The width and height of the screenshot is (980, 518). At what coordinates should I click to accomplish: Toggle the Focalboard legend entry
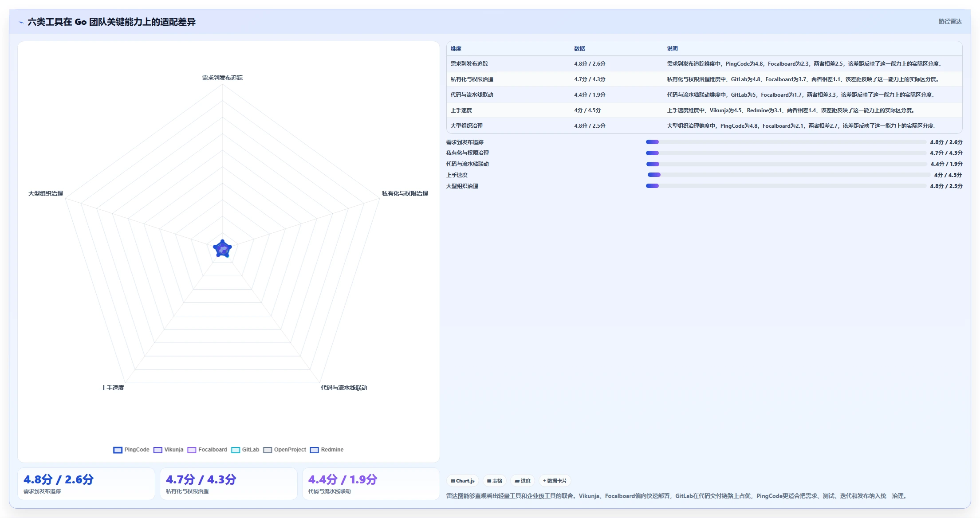207,450
